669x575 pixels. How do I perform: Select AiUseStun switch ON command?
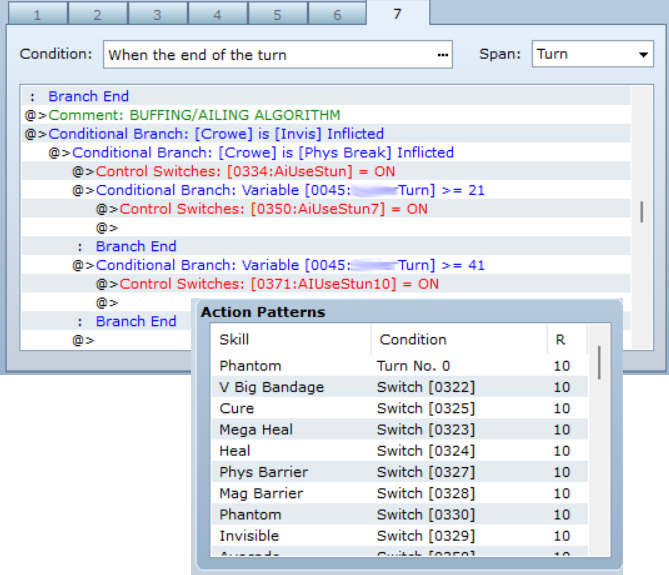245,172
